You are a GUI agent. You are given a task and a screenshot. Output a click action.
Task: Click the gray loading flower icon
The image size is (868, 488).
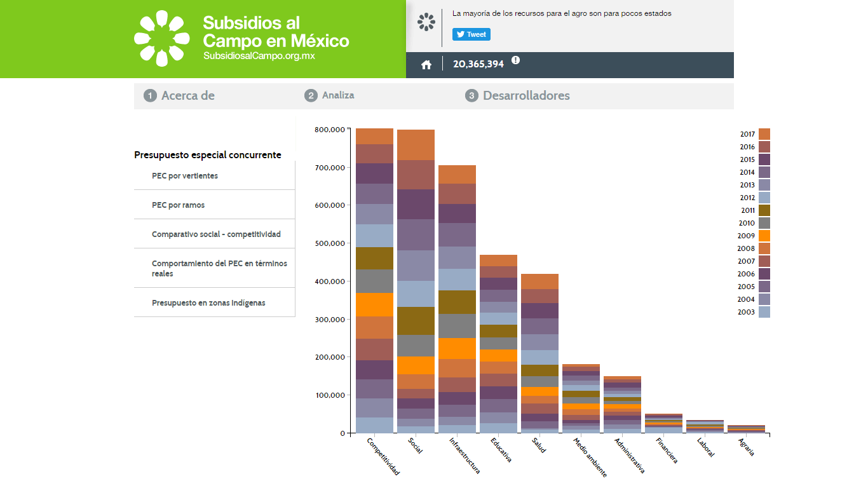pyautogui.click(x=426, y=22)
